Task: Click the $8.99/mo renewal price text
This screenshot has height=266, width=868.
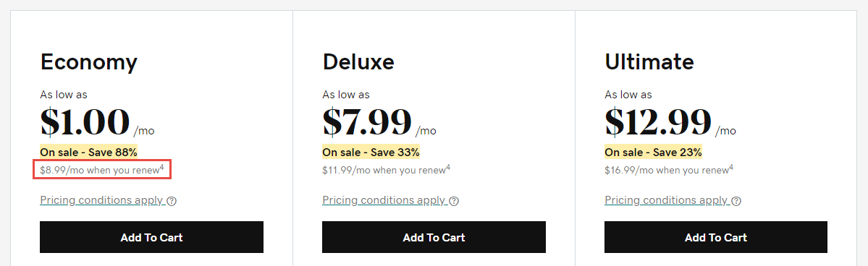Action: click(102, 170)
